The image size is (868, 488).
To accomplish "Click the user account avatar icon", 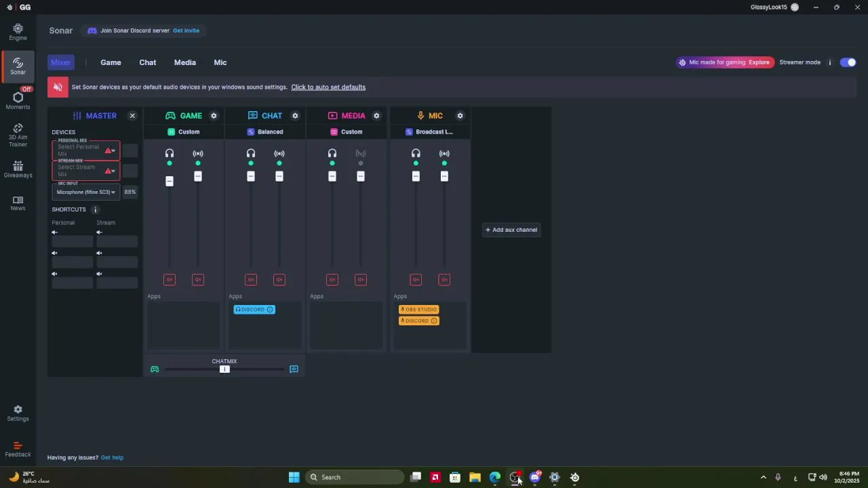I will [x=795, y=7].
